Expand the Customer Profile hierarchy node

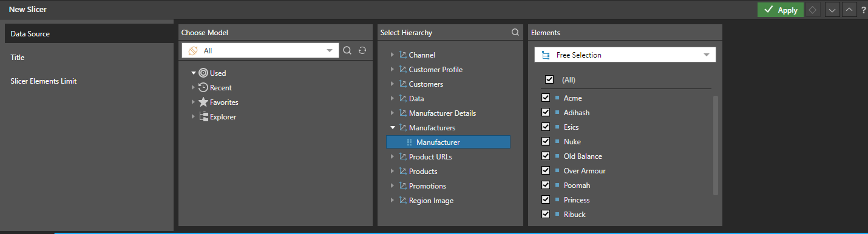(x=392, y=70)
